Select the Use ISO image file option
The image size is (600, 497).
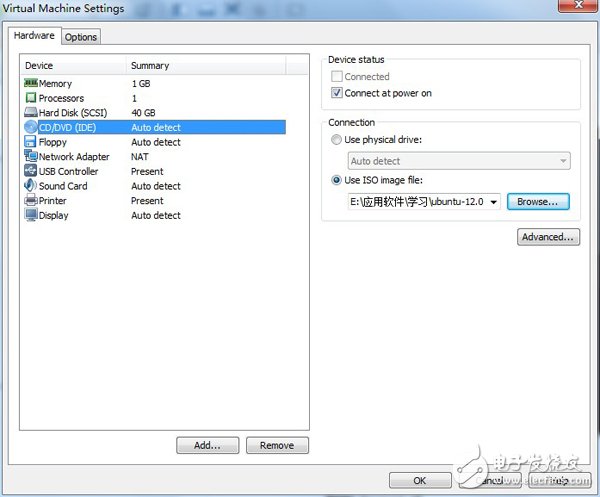tap(336, 180)
